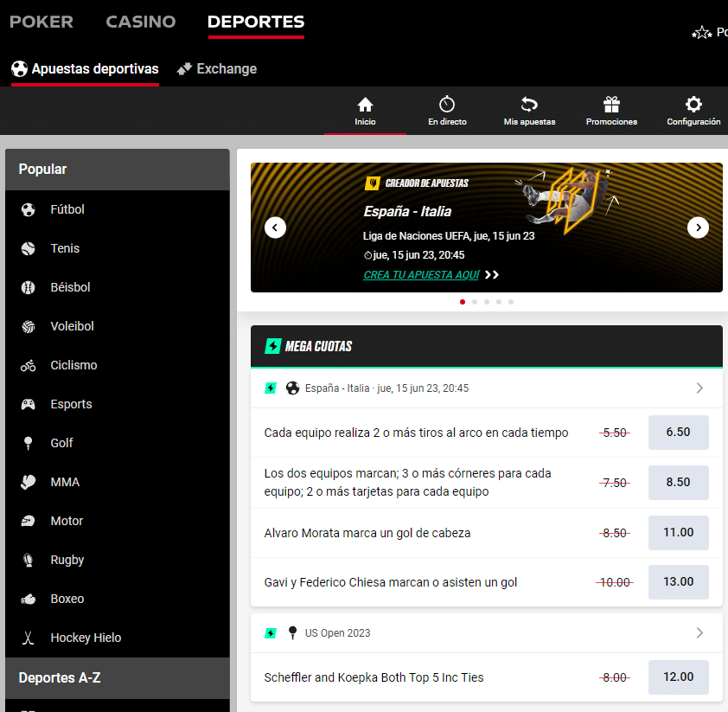Select Béisbol from the sports list
Image resolution: width=728 pixels, height=712 pixels.
tap(27, 287)
